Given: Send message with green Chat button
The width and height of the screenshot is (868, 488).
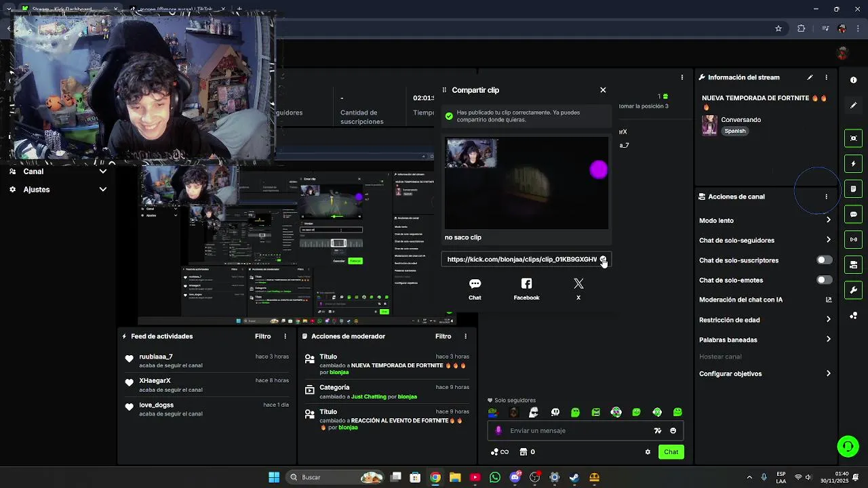Looking at the screenshot, I should 671,452.
